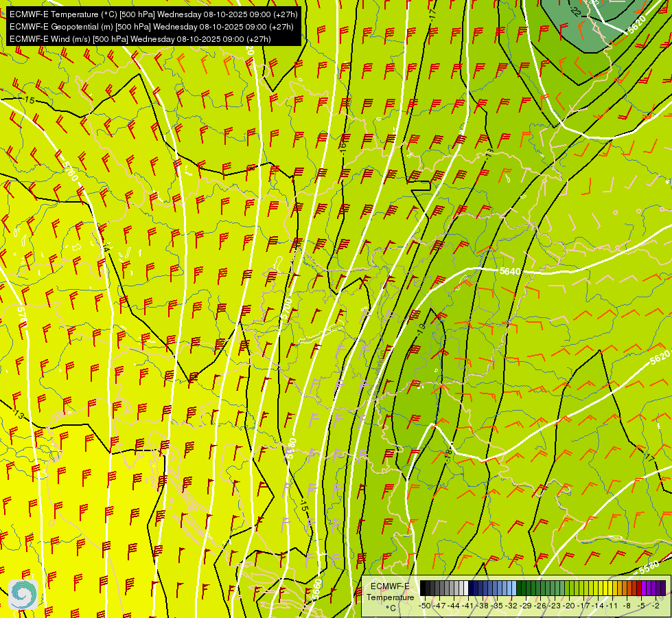Click the 5660 geopotential contour label
This screenshot has width=672, height=618.
316,590
